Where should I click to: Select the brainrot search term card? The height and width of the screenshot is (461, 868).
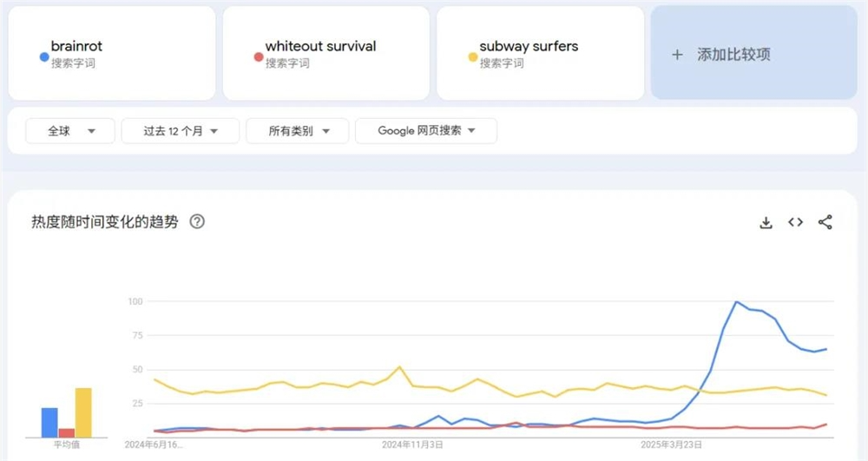[111, 53]
